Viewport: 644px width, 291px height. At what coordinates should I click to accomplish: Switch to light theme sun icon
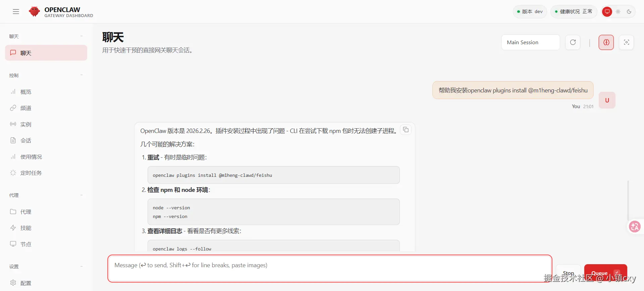(x=618, y=12)
